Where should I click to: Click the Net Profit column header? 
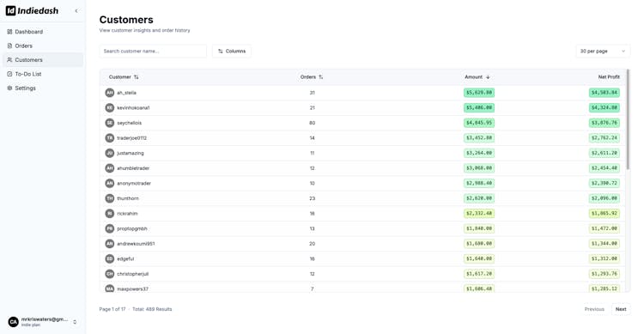[x=609, y=77]
